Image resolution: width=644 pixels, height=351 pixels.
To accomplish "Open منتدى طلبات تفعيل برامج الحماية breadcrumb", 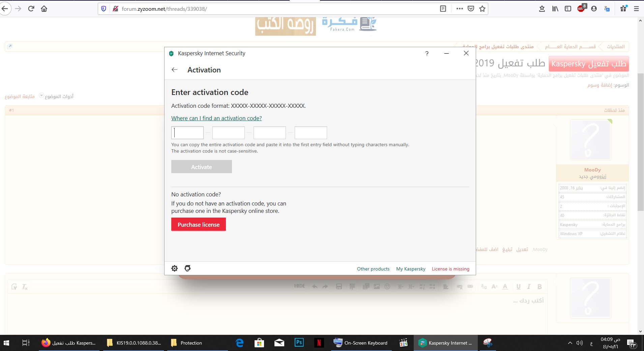I will point(498,46).
